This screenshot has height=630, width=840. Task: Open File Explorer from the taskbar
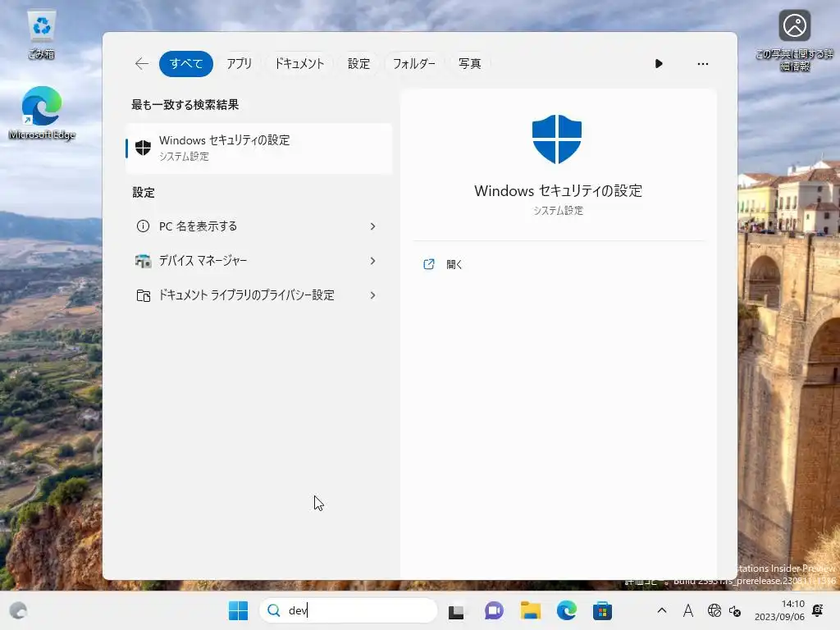click(531, 610)
